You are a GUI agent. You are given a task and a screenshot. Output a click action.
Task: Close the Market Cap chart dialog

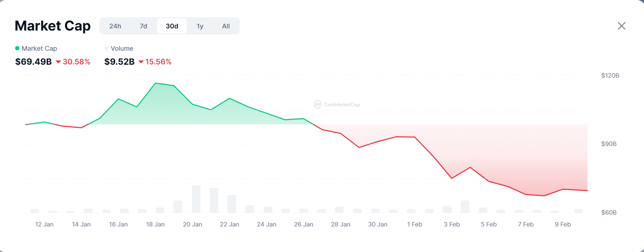click(621, 26)
